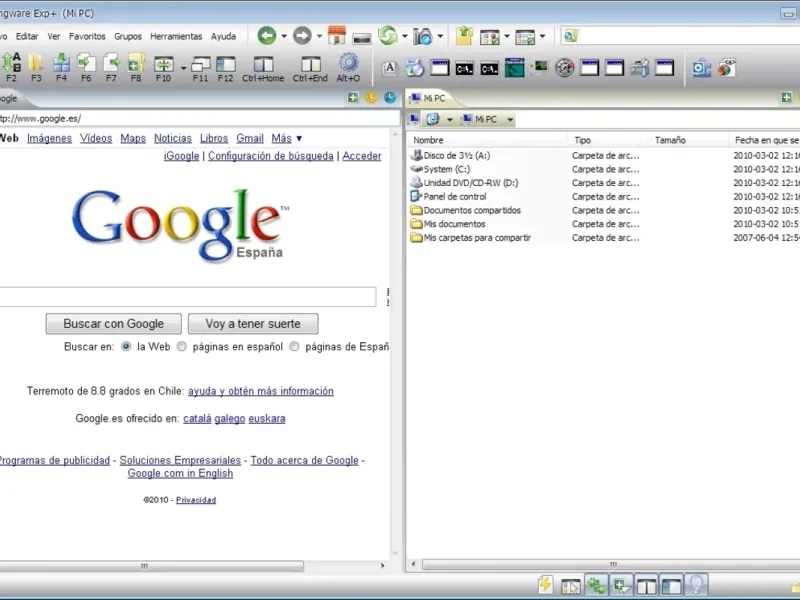Click the green double arrows status bar icon

pyautogui.click(x=596, y=585)
